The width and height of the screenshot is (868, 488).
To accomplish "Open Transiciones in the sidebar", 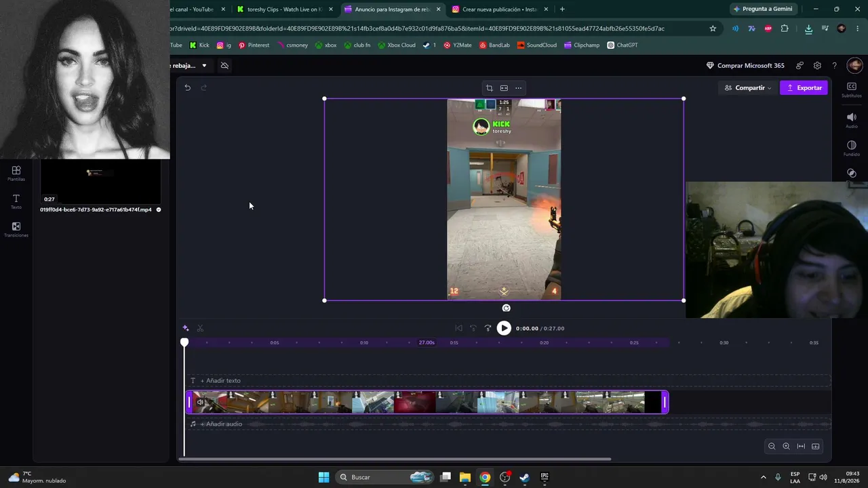I will [x=16, y=229].
